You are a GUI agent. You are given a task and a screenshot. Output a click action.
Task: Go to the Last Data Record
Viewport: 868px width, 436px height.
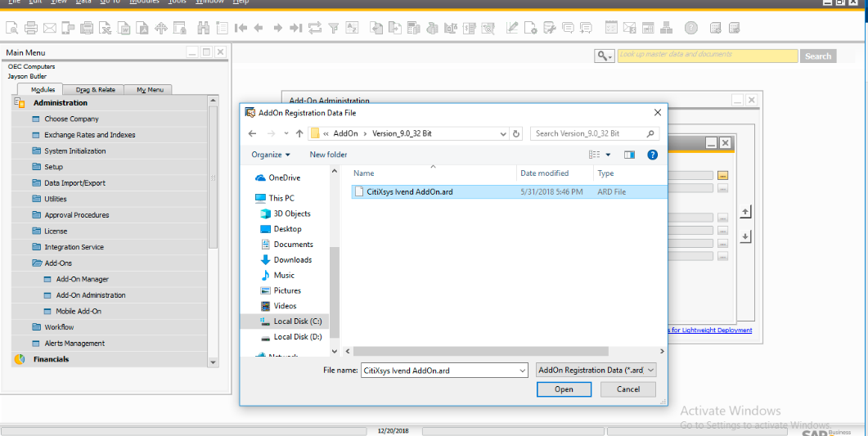tap(296, 28)
